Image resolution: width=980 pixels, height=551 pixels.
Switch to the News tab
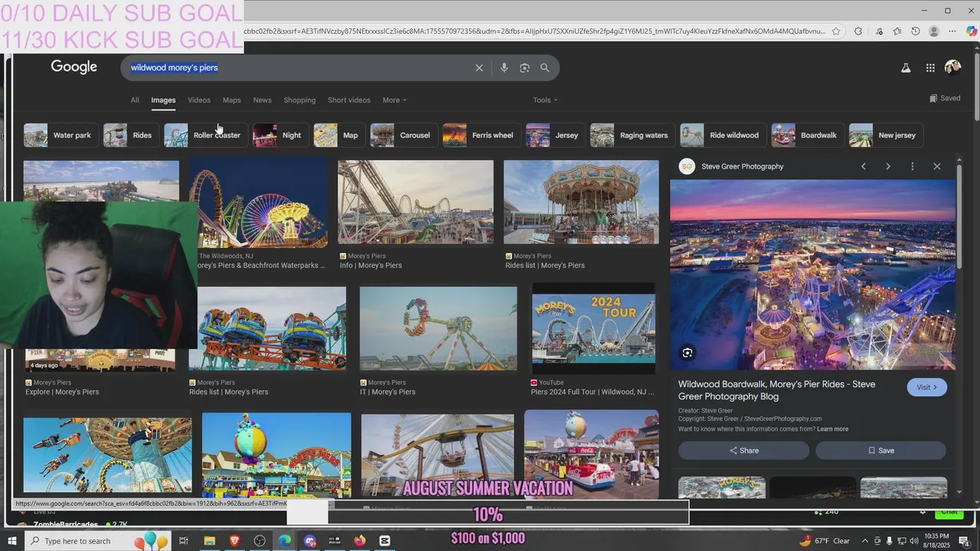point(263,100)
